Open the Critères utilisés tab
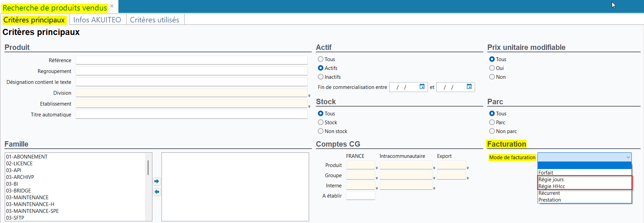This screenshot has width=644, height=223. coord(154,20)
